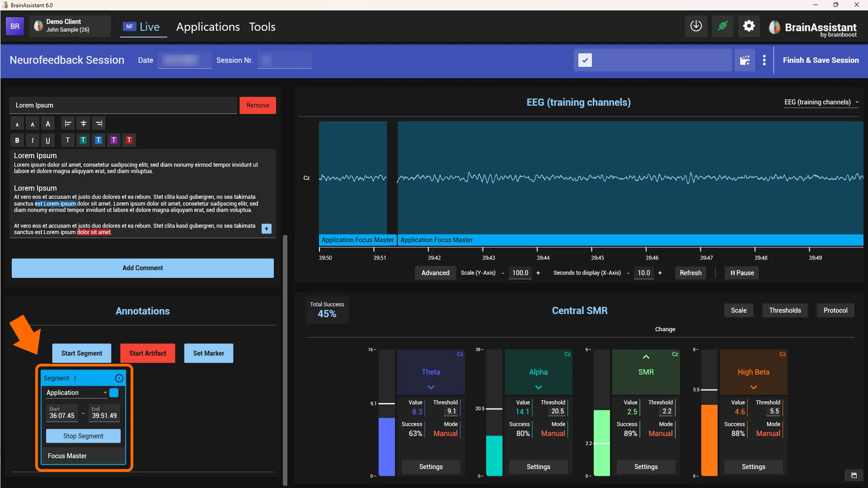Image resolution: width=868 pixels, height=488 pixels.
Task: Align comment text left
Action: [68, 123]
